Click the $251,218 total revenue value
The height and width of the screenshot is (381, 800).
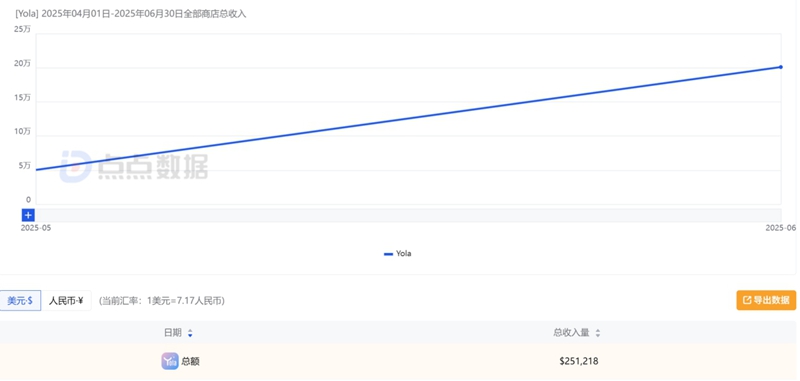pos(579,362)
